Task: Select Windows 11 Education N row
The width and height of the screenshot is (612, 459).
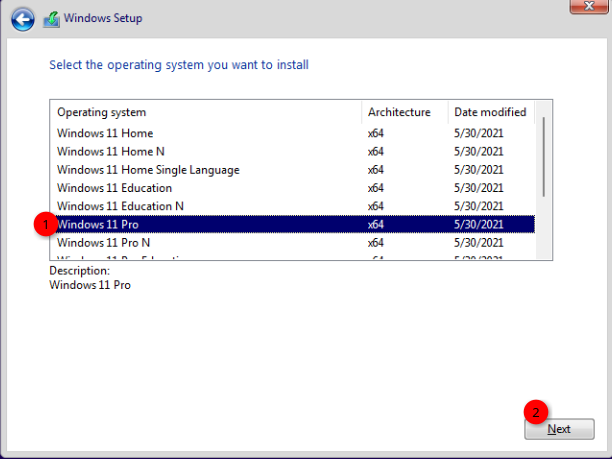Action: [120, 206]
